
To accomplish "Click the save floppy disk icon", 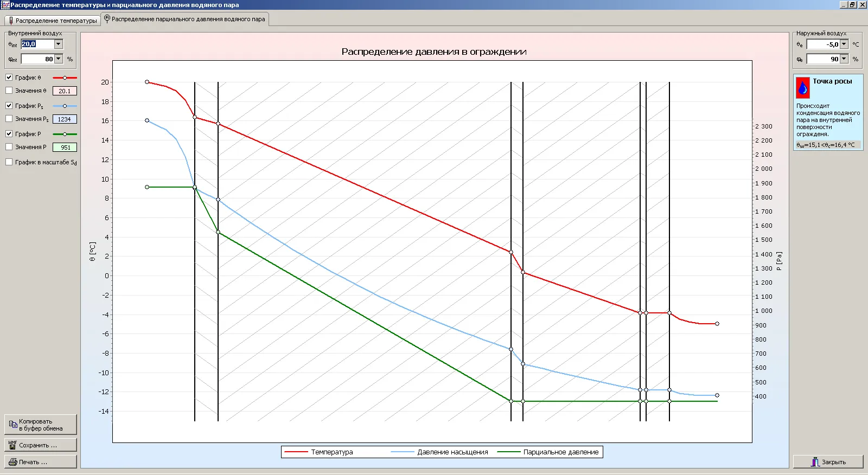I will click(12, 445).
